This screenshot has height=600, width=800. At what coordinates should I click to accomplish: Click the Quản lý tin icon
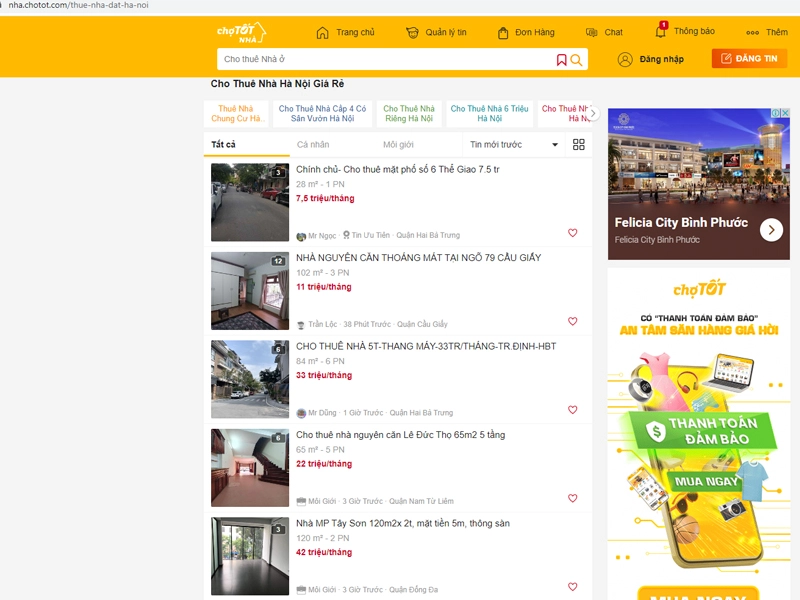click(412, 33)
